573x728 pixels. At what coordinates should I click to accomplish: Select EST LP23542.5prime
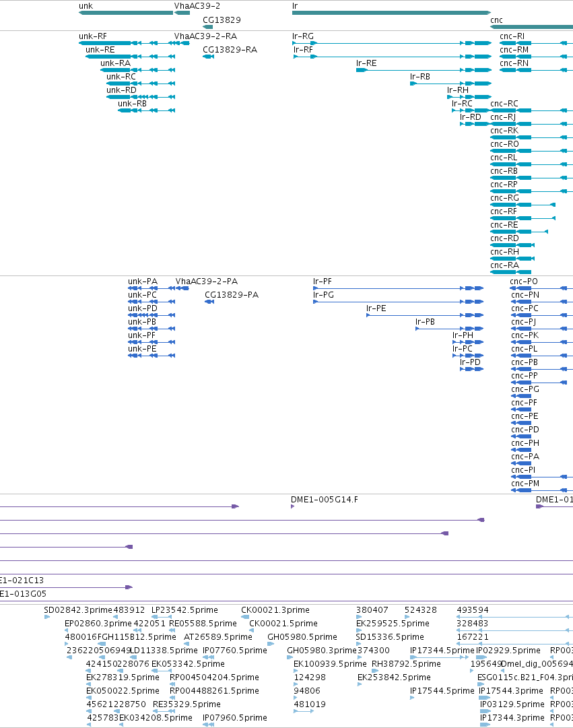184,610
